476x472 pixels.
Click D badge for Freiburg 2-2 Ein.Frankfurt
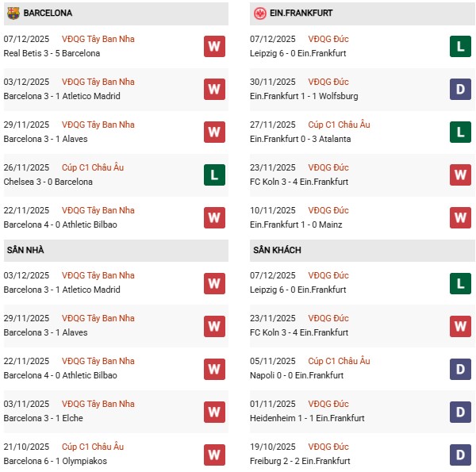pos(460,455)
